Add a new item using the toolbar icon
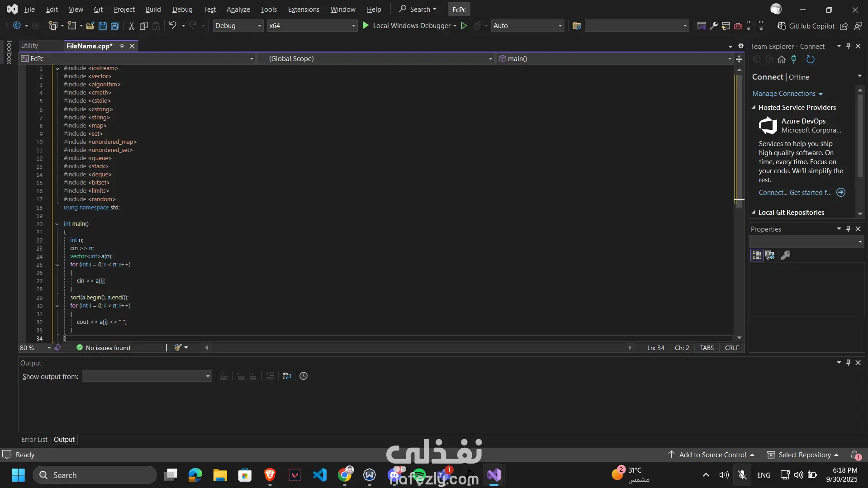 point(72,26)
